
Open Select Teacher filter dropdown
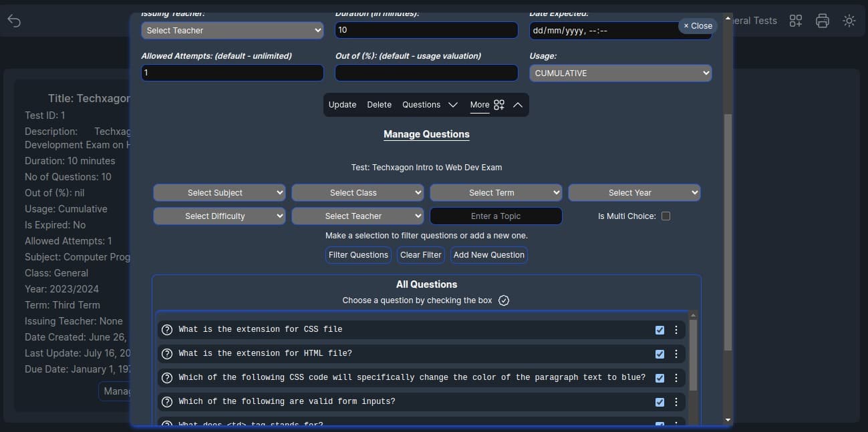(x=357, y=216)
